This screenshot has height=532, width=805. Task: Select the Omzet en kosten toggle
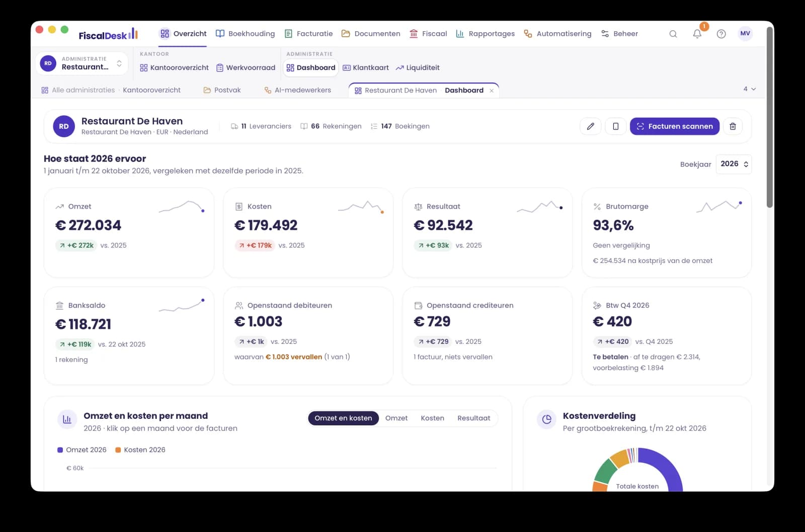pyautogui.click(x=343, y=418)
